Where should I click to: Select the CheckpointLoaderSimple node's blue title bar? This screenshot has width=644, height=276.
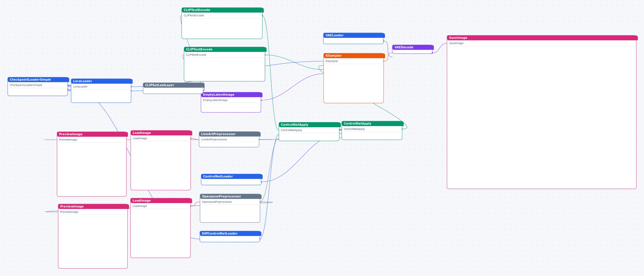[38, 80]
